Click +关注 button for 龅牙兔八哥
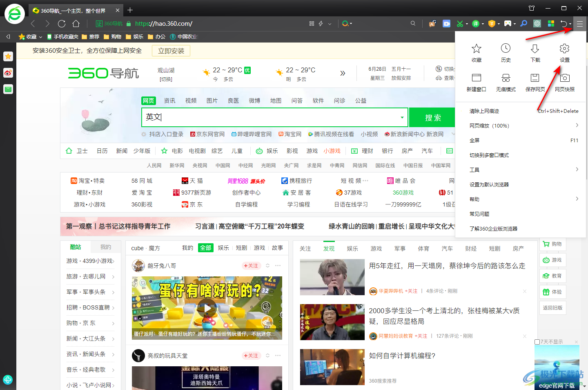The width and height of the screenshot is (588, 390). (251, 266)
